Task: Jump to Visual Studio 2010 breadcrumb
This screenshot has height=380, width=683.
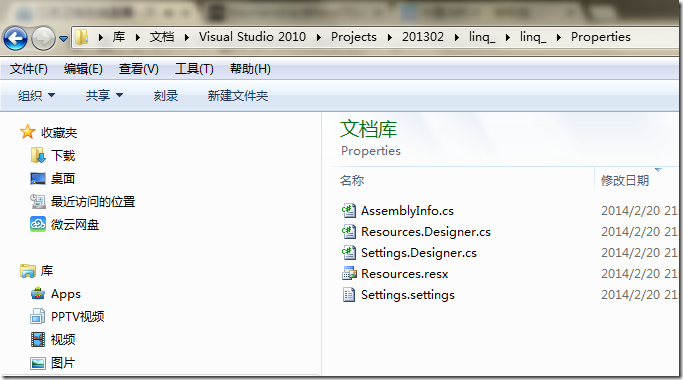Action: 252,37
